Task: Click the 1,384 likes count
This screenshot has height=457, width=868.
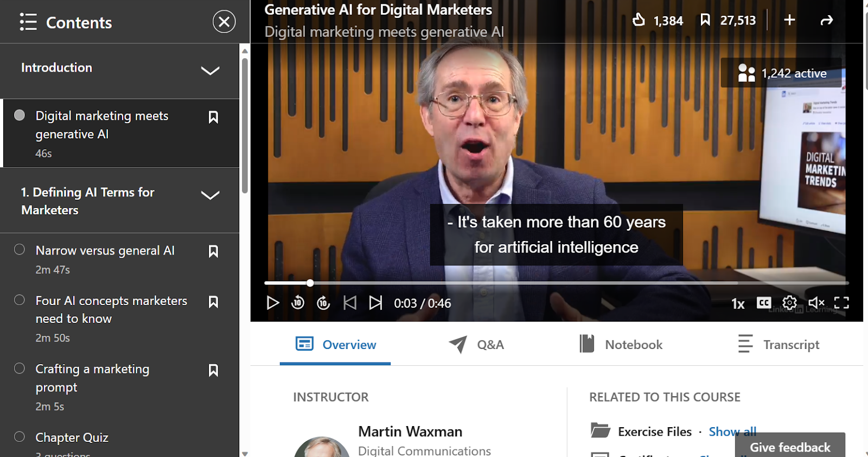Action: coord(668,21)
